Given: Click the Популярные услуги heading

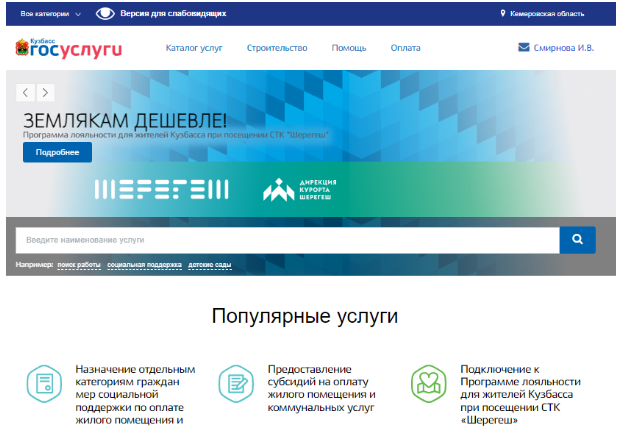Looking at the screenshot, I should (305, 317).
